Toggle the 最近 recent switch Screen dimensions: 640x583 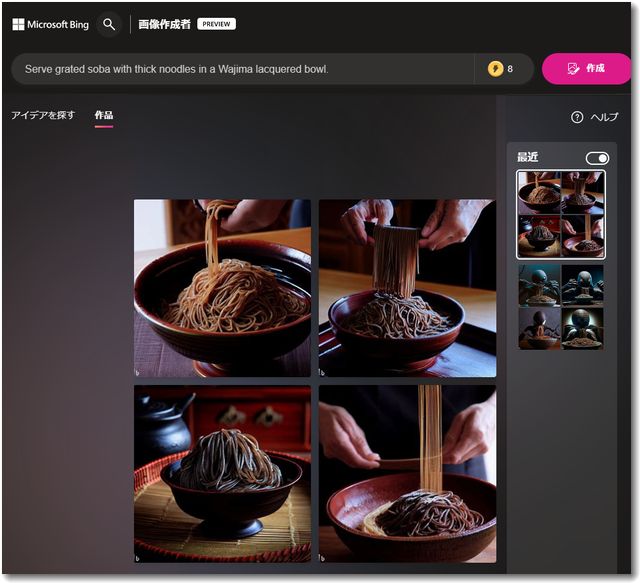coord(597,158)
